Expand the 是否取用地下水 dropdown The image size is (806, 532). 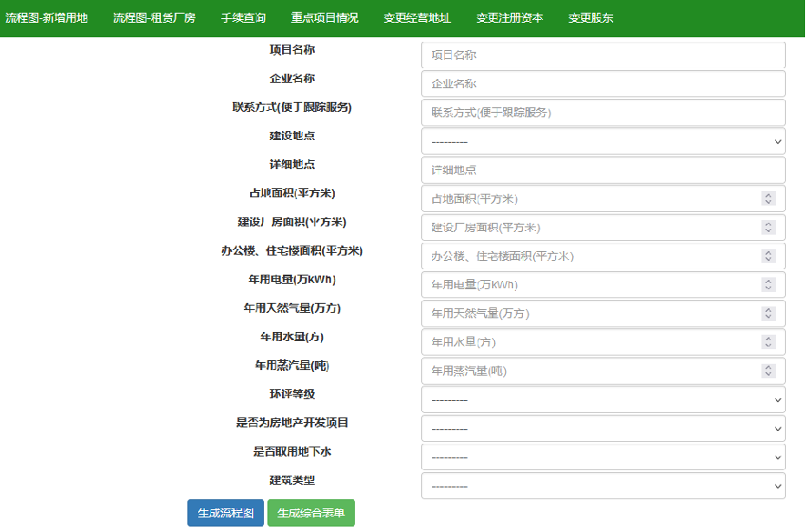click(603, 457)
